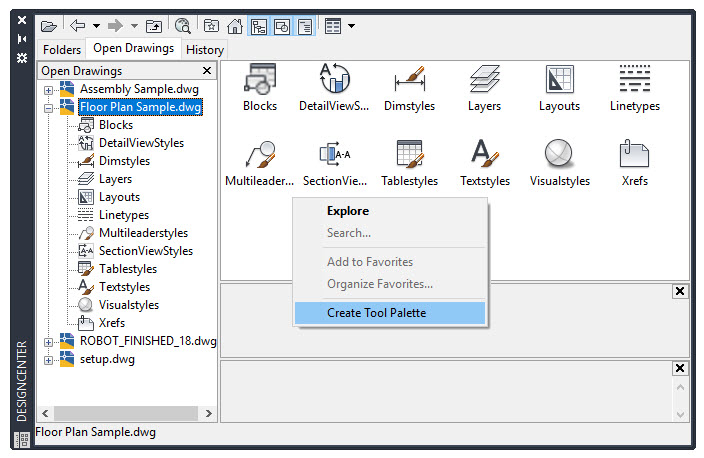Close the preview pane
The image size is (704, 458).
click(x=680, y=291)
